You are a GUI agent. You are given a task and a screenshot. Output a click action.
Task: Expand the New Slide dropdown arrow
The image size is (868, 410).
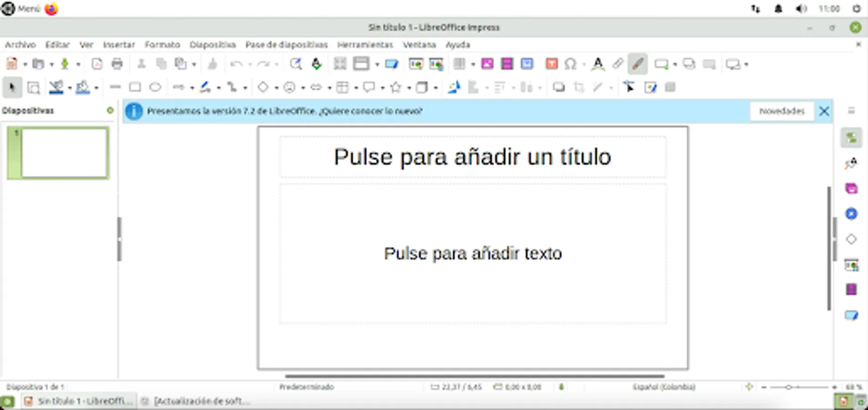pyautogui.click(x=675, y=64)
